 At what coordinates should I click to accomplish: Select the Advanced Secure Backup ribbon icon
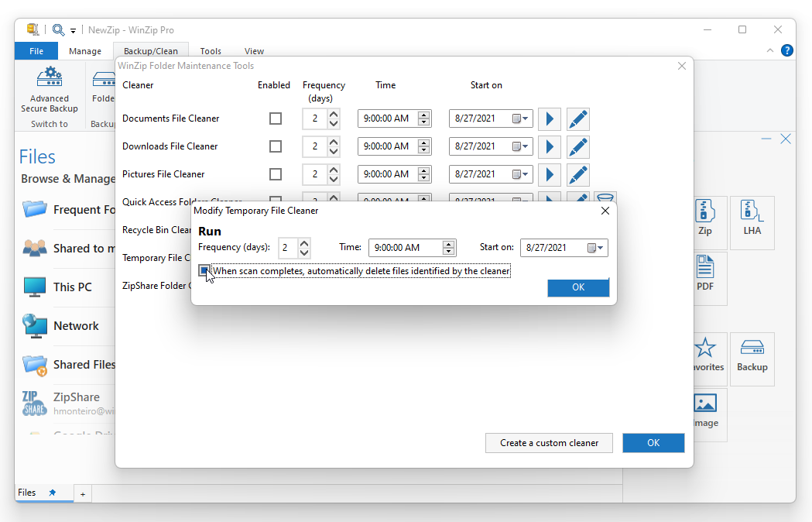(49, 85)
